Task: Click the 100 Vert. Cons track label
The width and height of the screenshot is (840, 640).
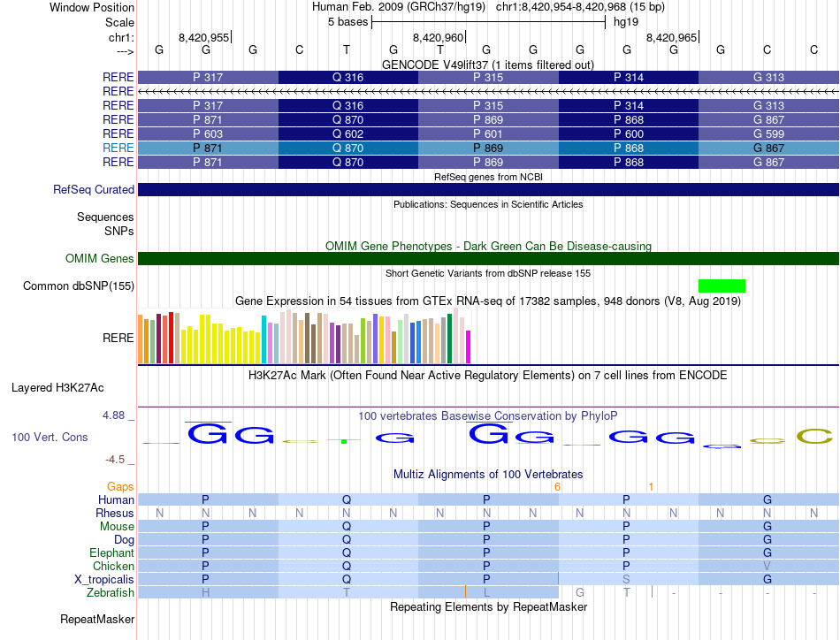Action: [x=50, y=437]
